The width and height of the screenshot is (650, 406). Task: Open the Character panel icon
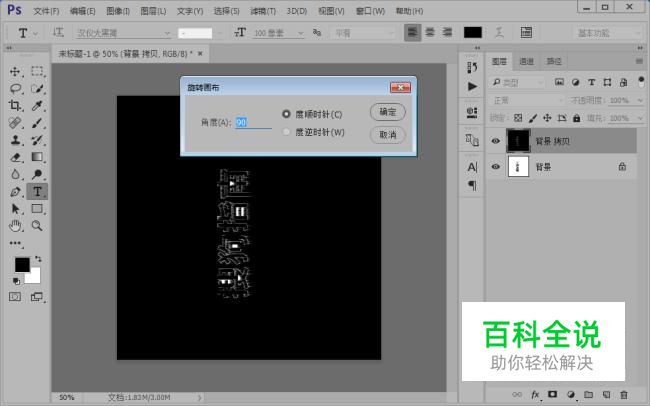click(472, 167)
